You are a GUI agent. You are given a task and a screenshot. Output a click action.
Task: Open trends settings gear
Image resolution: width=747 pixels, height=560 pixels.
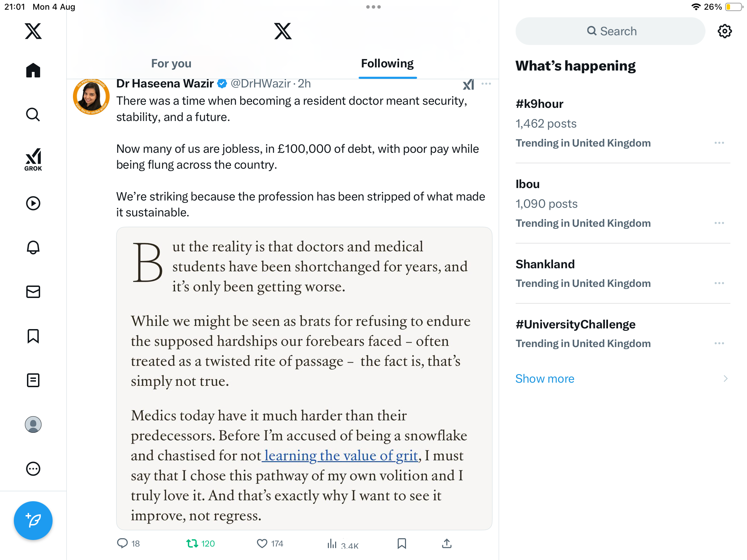click(x=725, y=31)
